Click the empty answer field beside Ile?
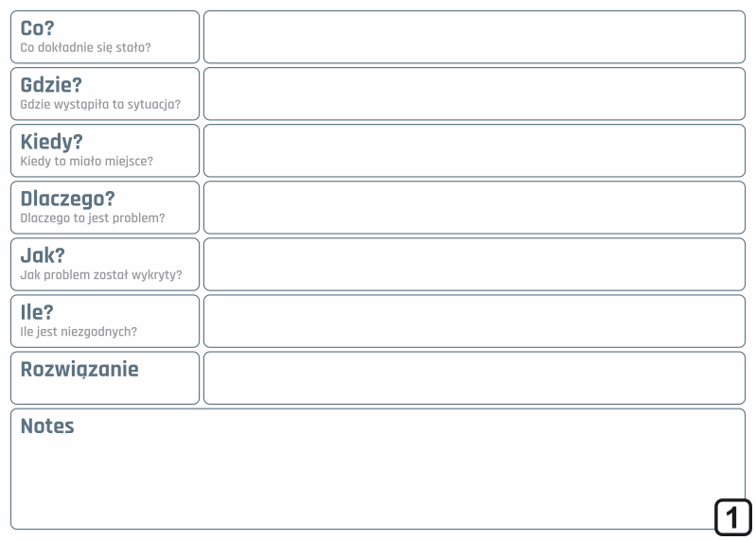756x540 pixels. point(474,322)
